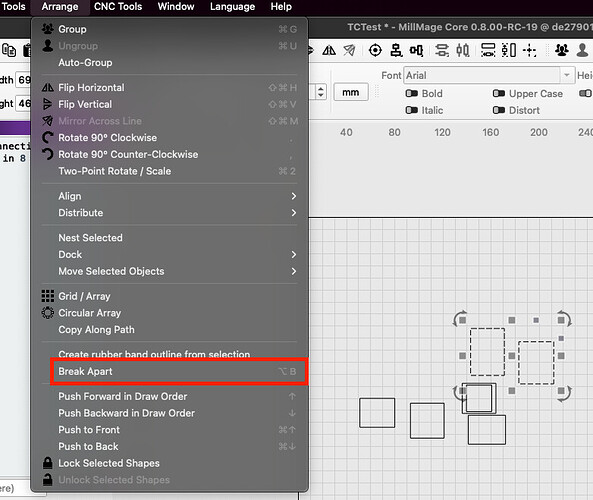Turn on the Upper Case switch
Viewport: 593px width, 500px height.
(x=499, y=93)
